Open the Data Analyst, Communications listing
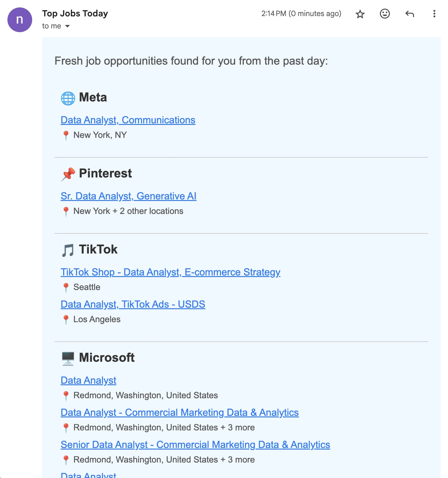Image resolution: width=448 pixels, height=478 pixels. (128, 120)
